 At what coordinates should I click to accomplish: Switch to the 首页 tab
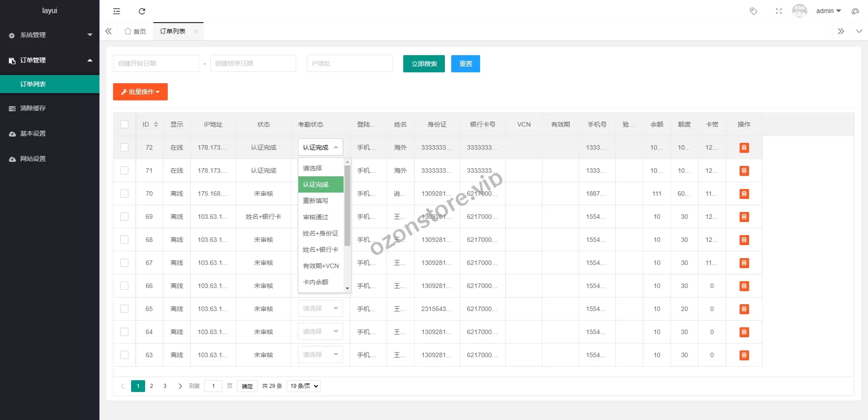tap(135, 31)
